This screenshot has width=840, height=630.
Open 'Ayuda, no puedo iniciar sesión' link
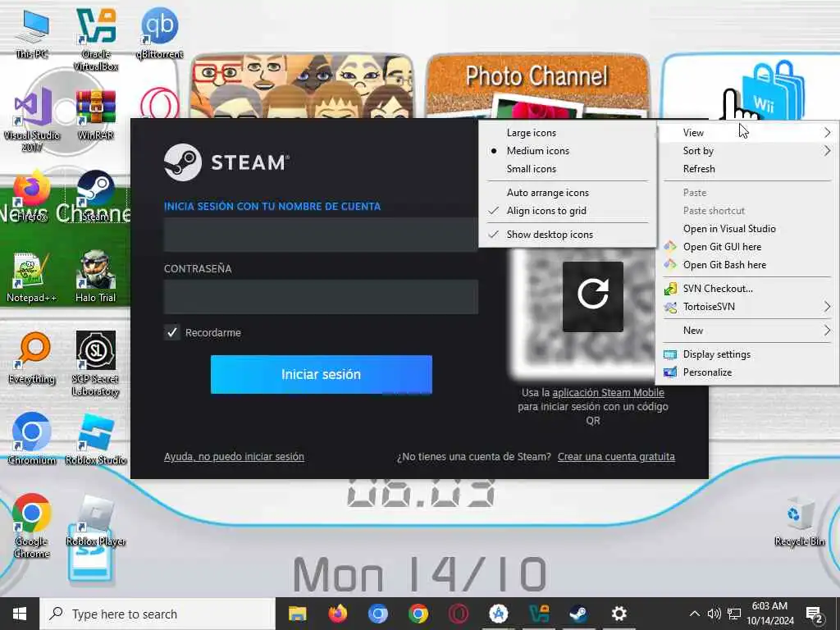pos(234,457)
